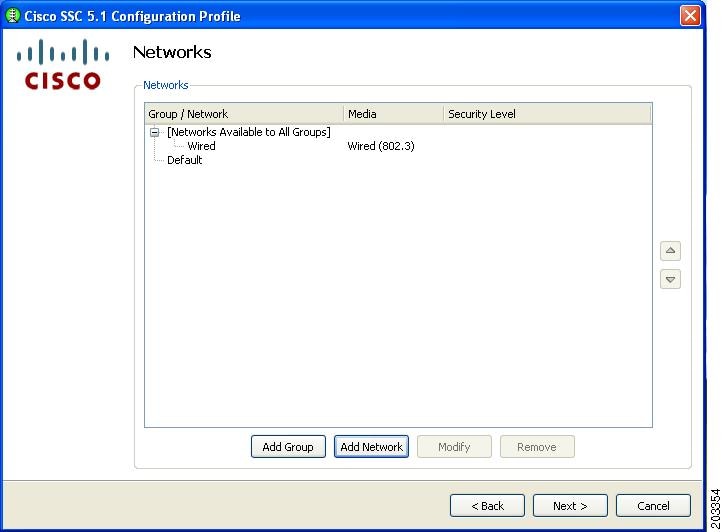Screen dimensions: 722x532
Task: Move selected network down with arrow
Action: tap(670, 279)
